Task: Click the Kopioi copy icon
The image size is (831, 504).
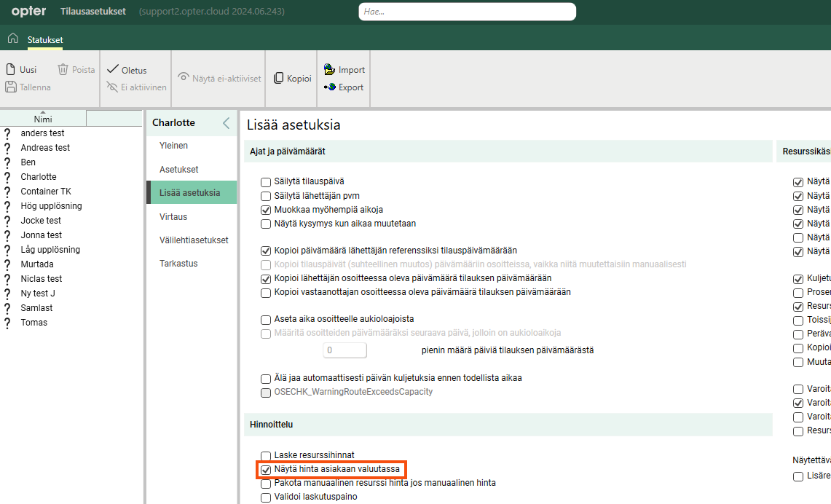Action: point(279,79)
